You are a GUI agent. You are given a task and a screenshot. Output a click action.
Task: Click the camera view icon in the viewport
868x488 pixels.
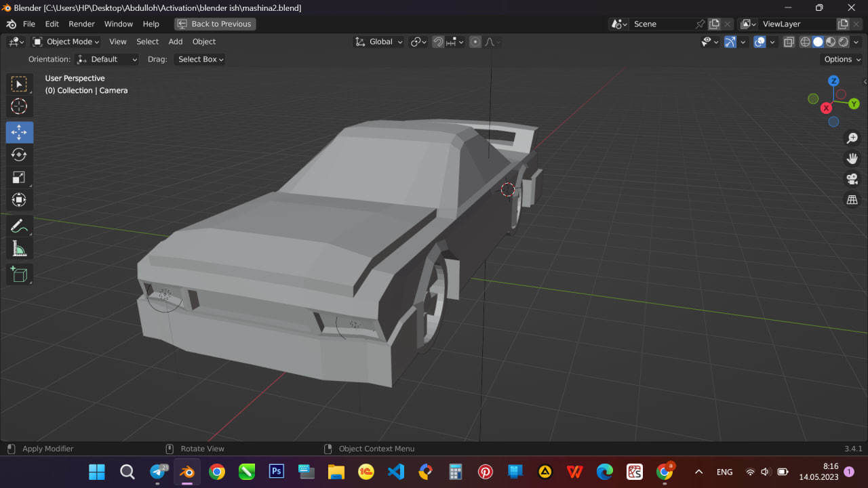click(852, 179)
